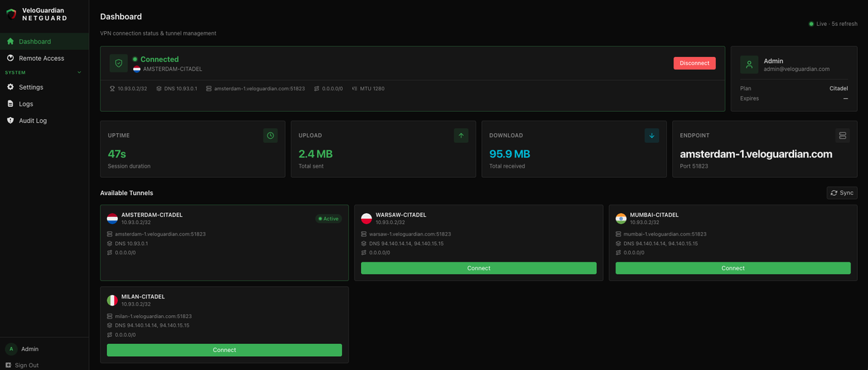This screenshot has height=370, width=868.
Task: Open Settings in the sidebar
Action: [44, 87]
